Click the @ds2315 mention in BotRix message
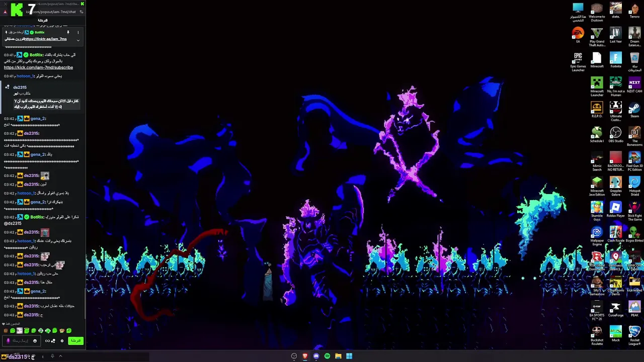The image size is (644, 362). tap(13, 223)
